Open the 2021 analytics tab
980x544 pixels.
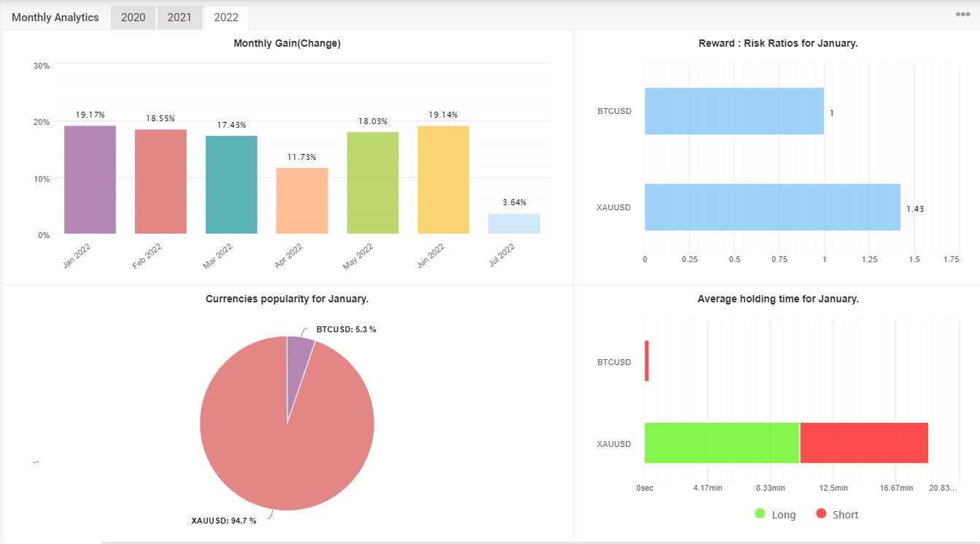tap(180, 18)
